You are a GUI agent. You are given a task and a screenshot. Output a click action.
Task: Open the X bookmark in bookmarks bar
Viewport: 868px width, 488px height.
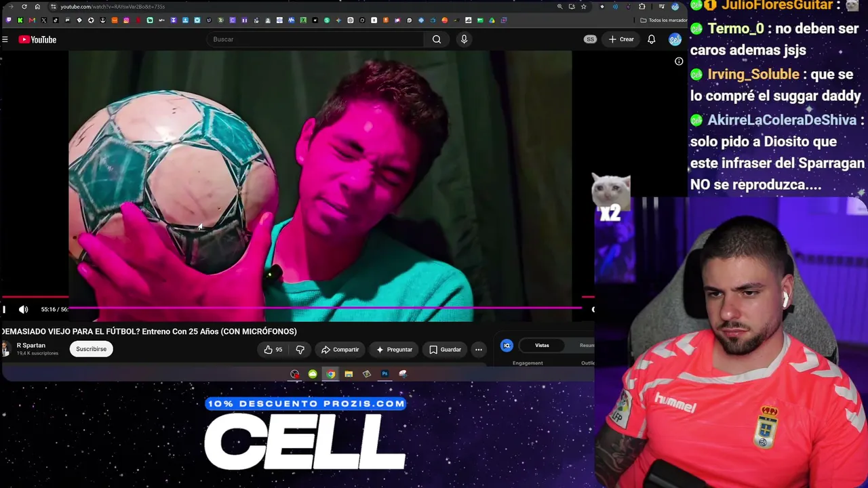(44, 20)
